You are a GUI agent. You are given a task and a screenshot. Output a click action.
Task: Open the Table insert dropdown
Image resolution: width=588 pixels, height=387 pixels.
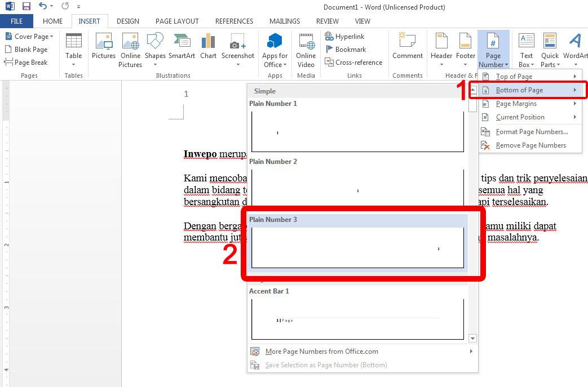pos(73,50)
